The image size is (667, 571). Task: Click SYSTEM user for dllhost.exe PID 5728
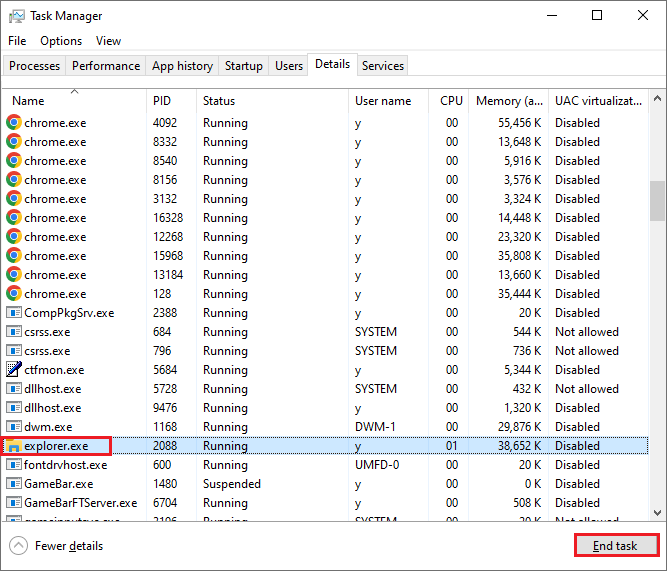point(376,388)
